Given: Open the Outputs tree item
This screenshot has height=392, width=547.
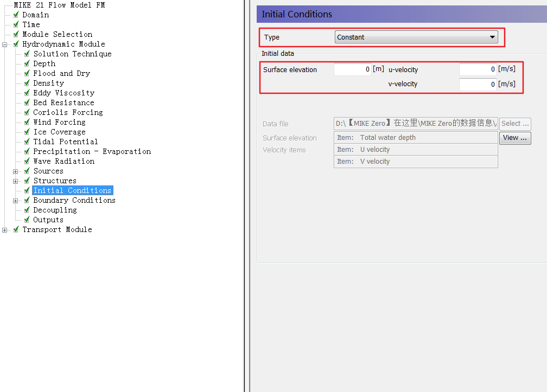Looking at the screenshot, I should click(48, 220).
